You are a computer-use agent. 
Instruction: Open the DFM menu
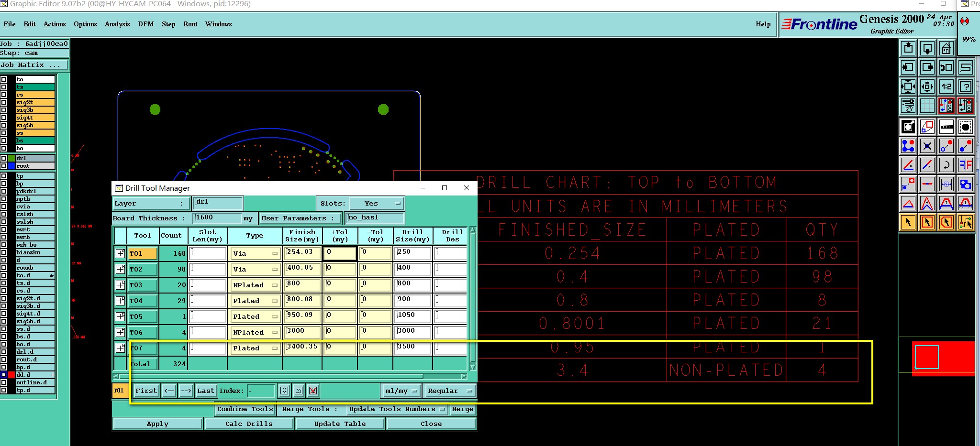coord(146,24)
